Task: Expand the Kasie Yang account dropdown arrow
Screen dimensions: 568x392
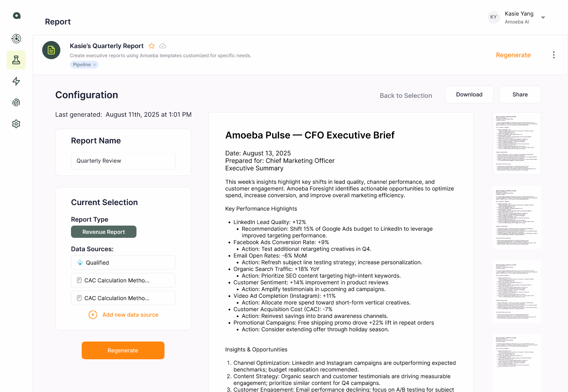Action: 543,17
